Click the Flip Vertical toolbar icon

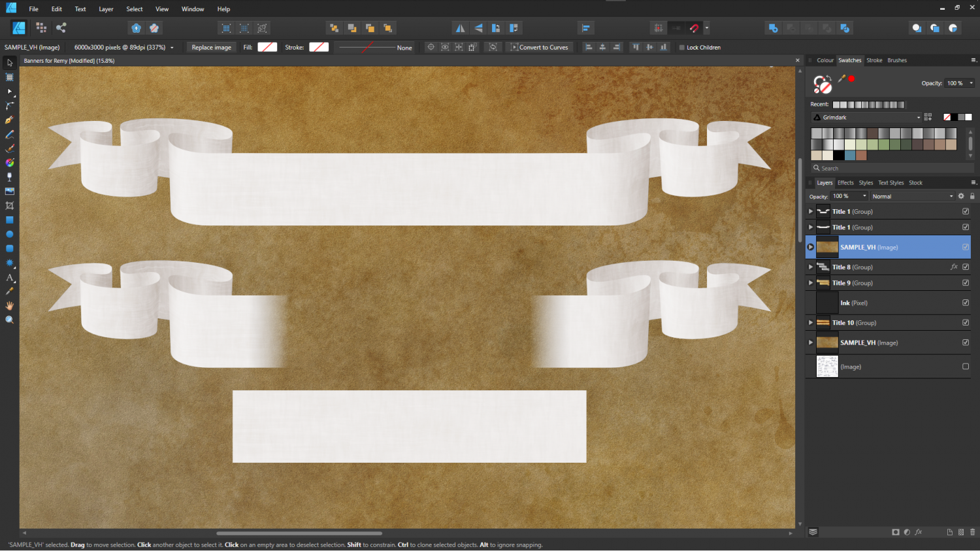click(x=478, y=28)
